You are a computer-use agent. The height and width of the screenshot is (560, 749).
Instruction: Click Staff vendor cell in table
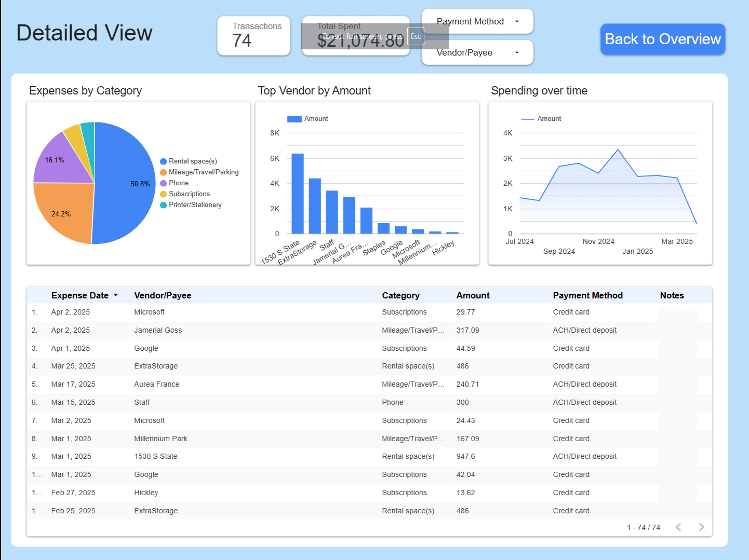click(x=142, y=402)
